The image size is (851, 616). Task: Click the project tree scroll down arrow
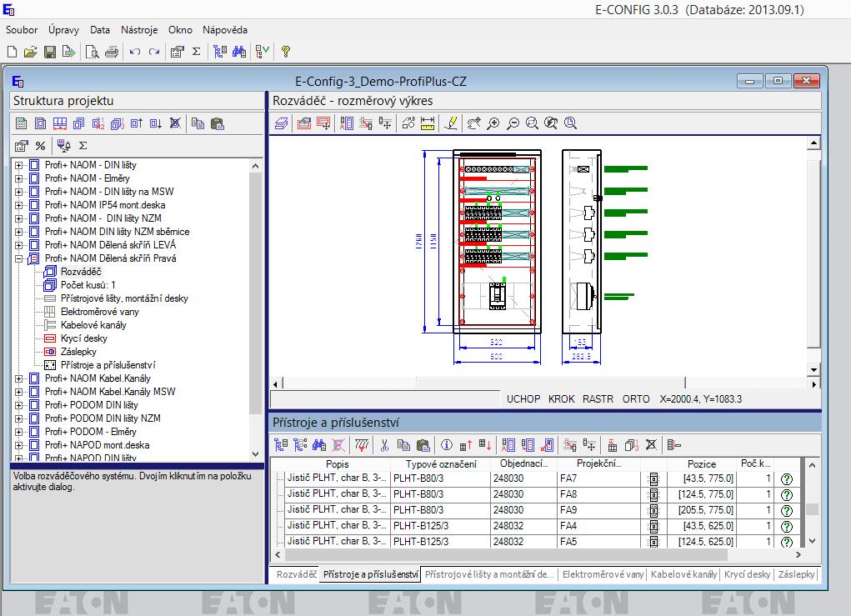(x=256, y=453)
